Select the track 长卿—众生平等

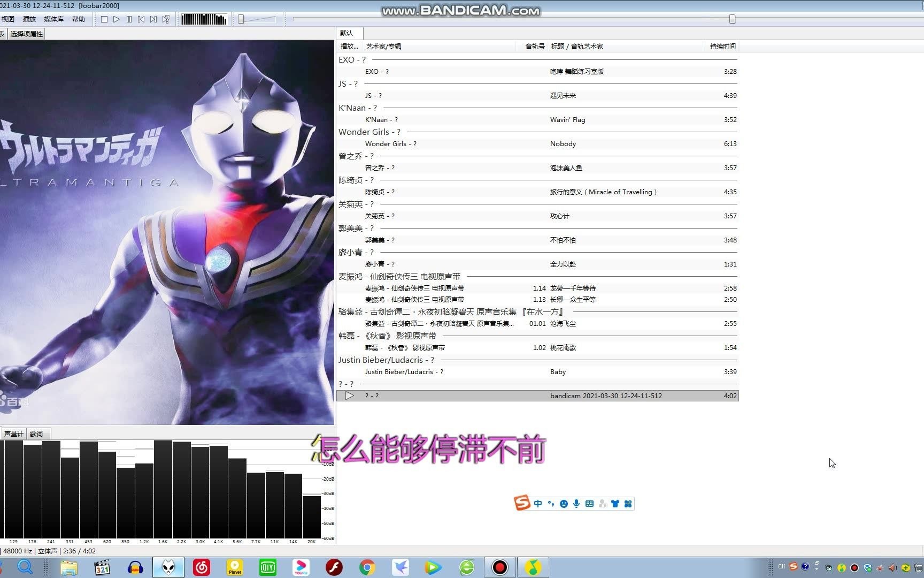point(537,300)
